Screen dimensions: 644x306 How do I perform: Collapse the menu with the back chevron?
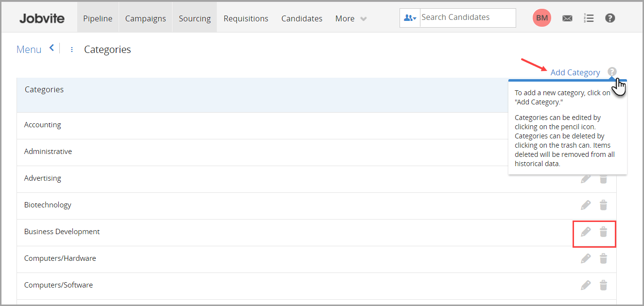(51, 48)
